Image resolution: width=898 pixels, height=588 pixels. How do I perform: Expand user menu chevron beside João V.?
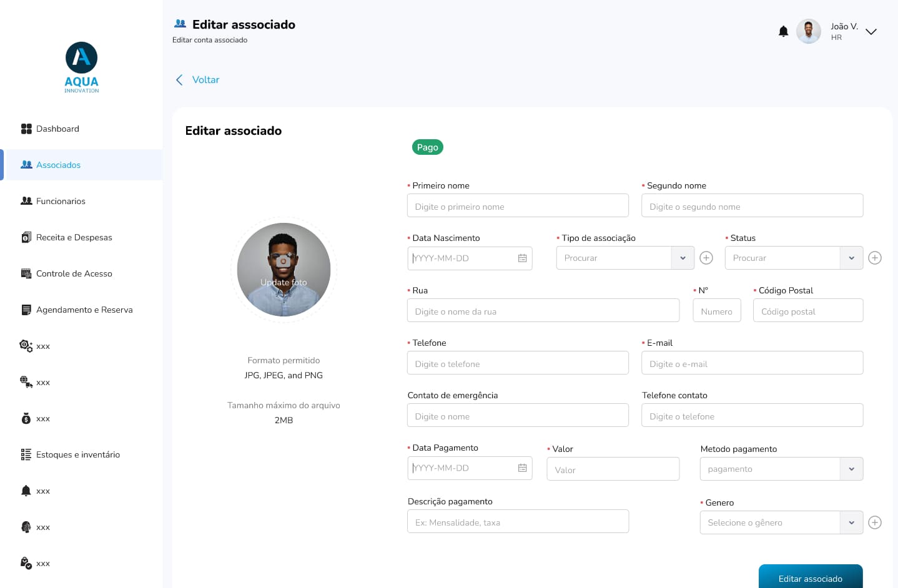871,32
